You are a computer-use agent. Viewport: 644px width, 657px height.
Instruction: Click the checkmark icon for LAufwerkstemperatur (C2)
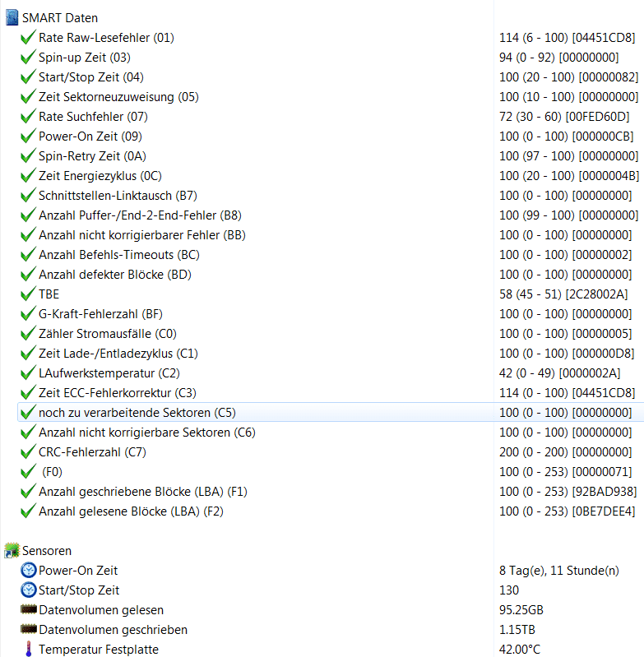click(28, 372)
